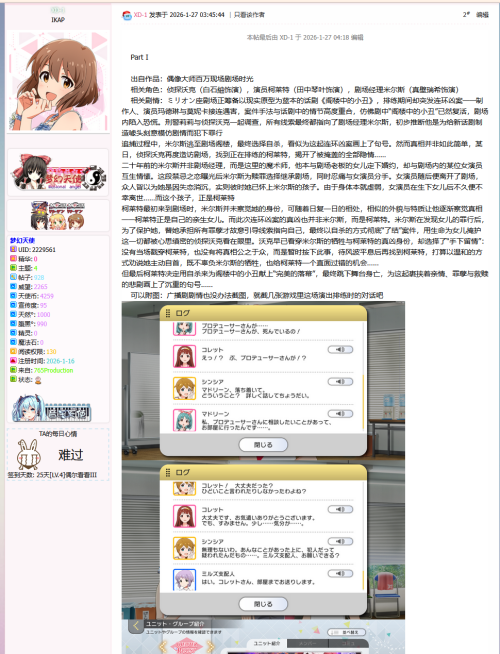Open IKAP's large profile avatar image

point(58,80)
